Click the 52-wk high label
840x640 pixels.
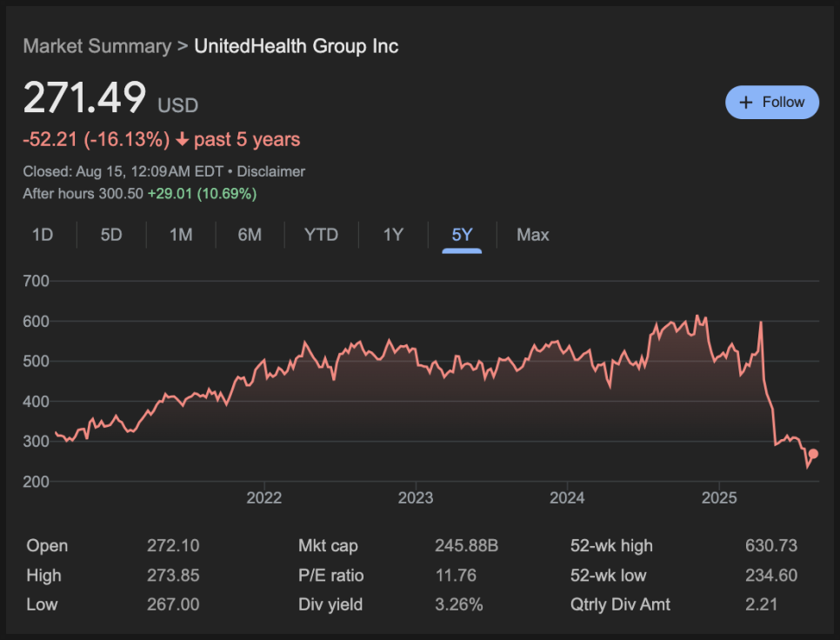click(x=612, y=546)
